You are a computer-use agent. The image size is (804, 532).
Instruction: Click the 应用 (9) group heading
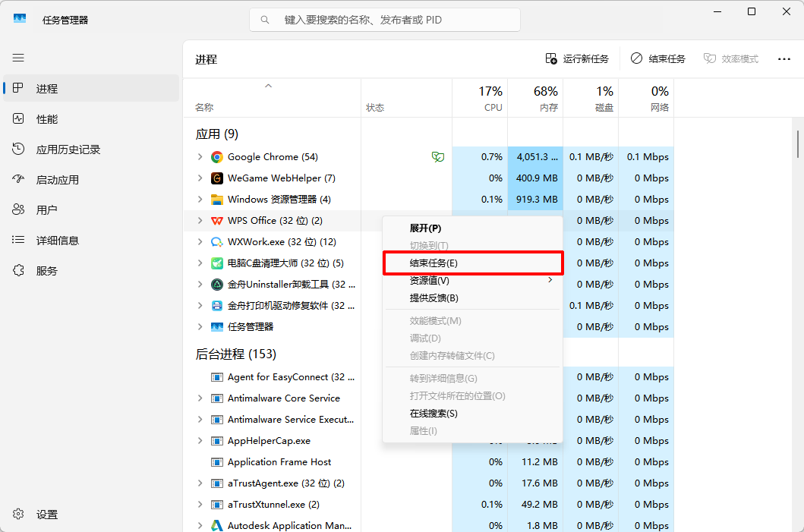tap(217, 134)
